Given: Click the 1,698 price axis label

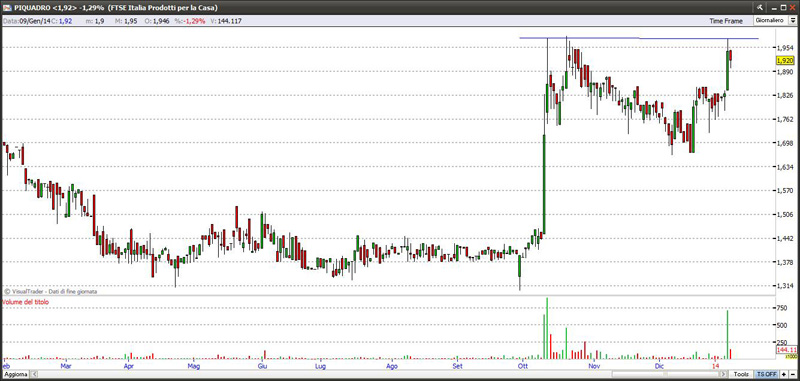Looking at the screenshot, I should click(x=785, y=143).
